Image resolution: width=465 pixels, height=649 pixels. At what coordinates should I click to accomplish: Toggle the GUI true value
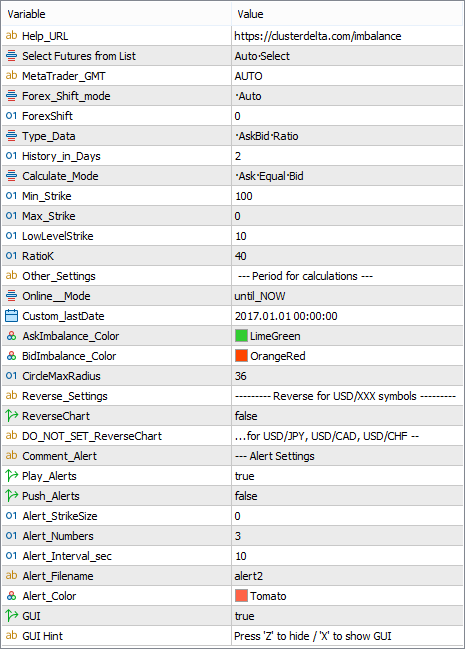tap(347, 616)
